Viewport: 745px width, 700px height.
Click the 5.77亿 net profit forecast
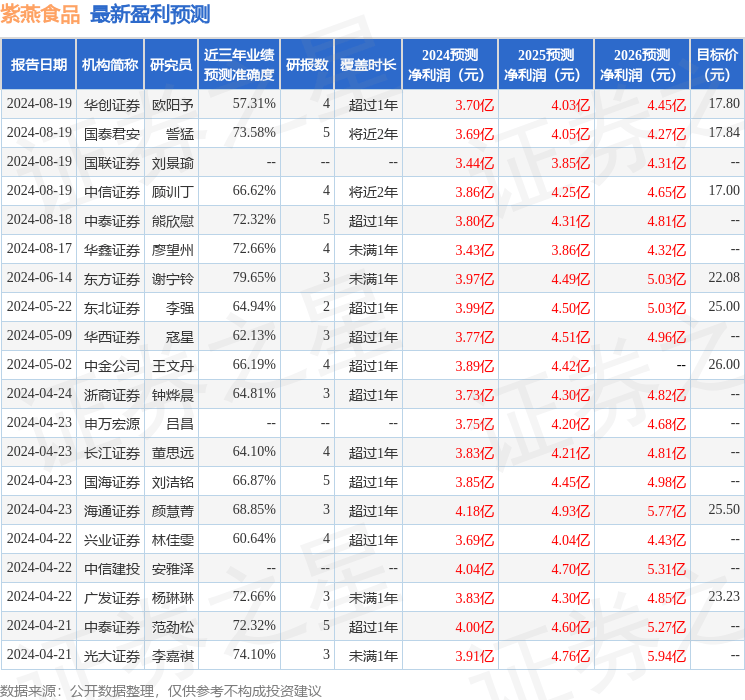667,511
